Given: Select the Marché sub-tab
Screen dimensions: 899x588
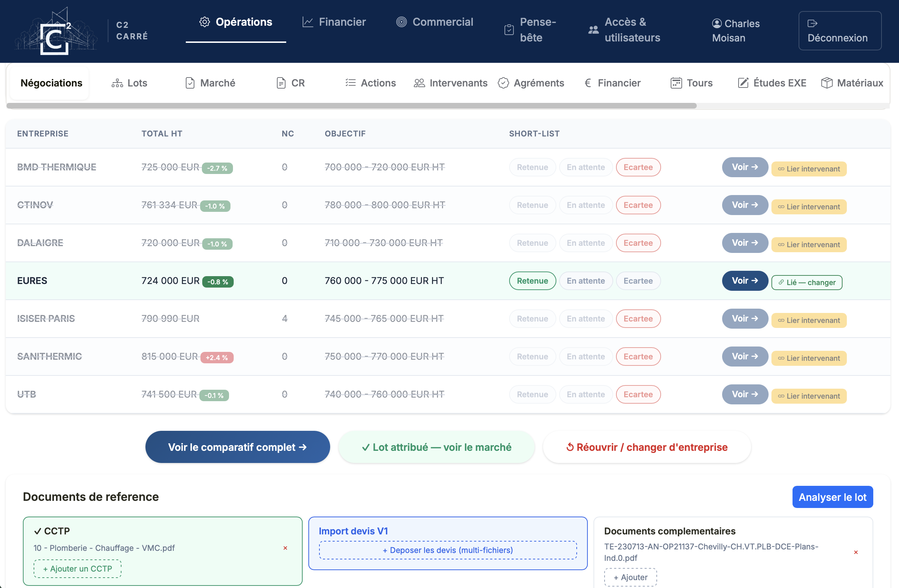Looking at the screenshot, I should coord(210,83).
